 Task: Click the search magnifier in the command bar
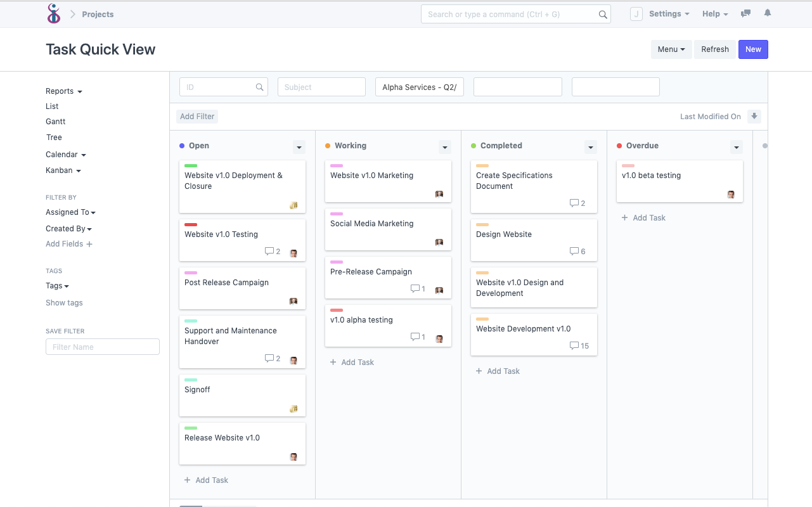602,13
